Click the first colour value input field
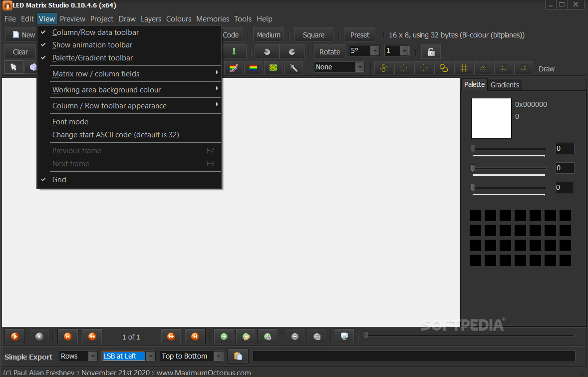588x377 pixels. point(565,148)
